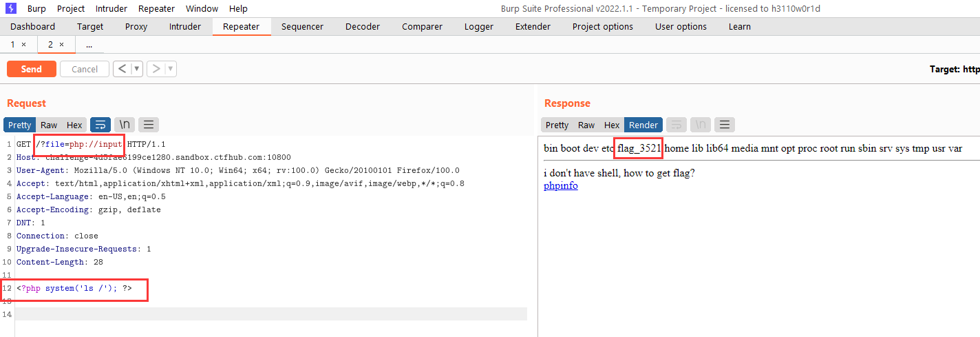980x337 pixels.
Task: Toggle show non-printable characters in Response panel
Action: click(x=701, y=125)
